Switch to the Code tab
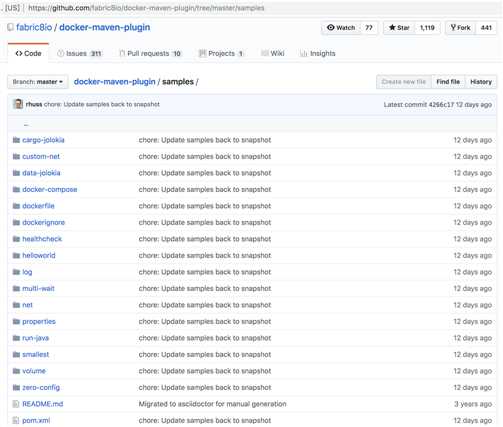 tap(28, 53)
